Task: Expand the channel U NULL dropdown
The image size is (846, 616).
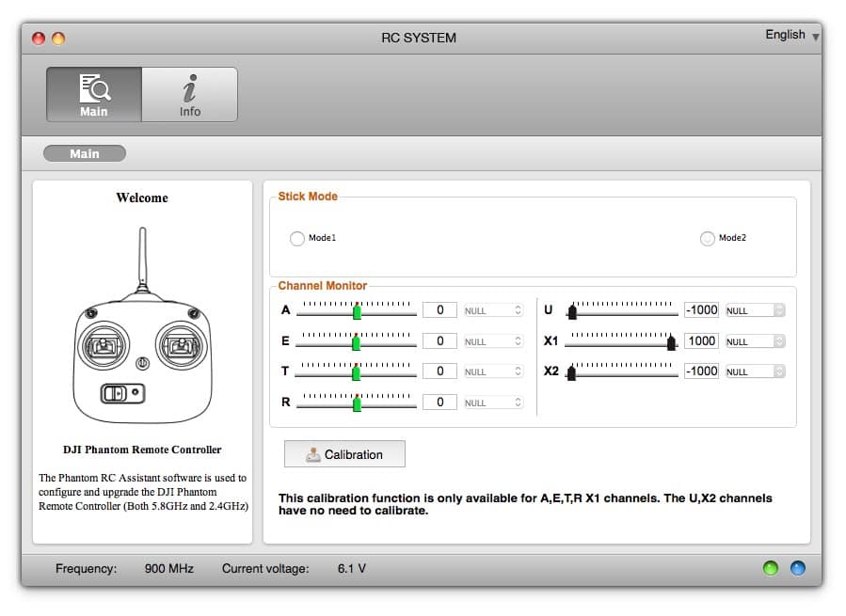Action: pos(755,310)
